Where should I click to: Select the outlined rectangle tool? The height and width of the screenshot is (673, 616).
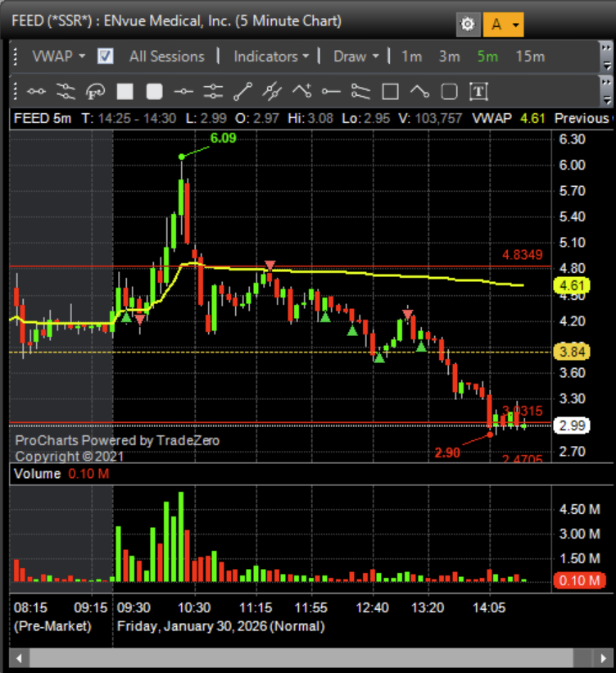[x=391, y=92]
